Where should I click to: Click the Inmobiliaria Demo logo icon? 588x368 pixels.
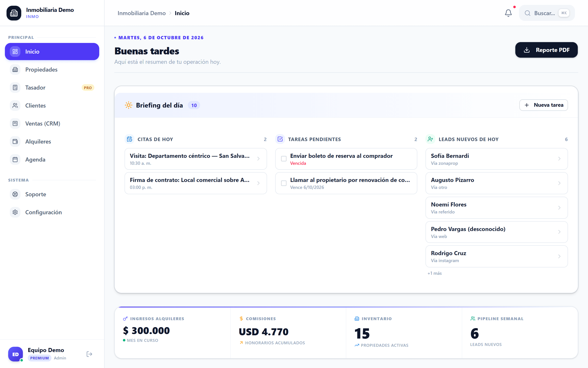tap(14, 13)
